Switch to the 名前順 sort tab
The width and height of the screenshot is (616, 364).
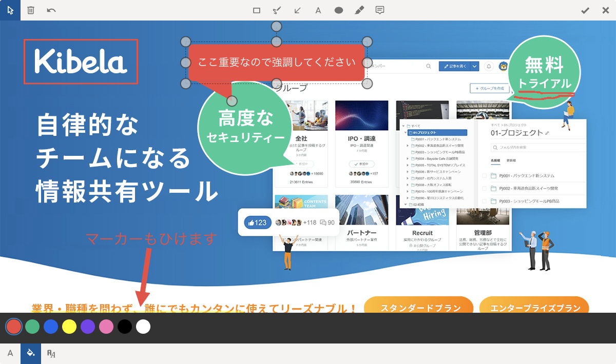[x=495, y=160]
